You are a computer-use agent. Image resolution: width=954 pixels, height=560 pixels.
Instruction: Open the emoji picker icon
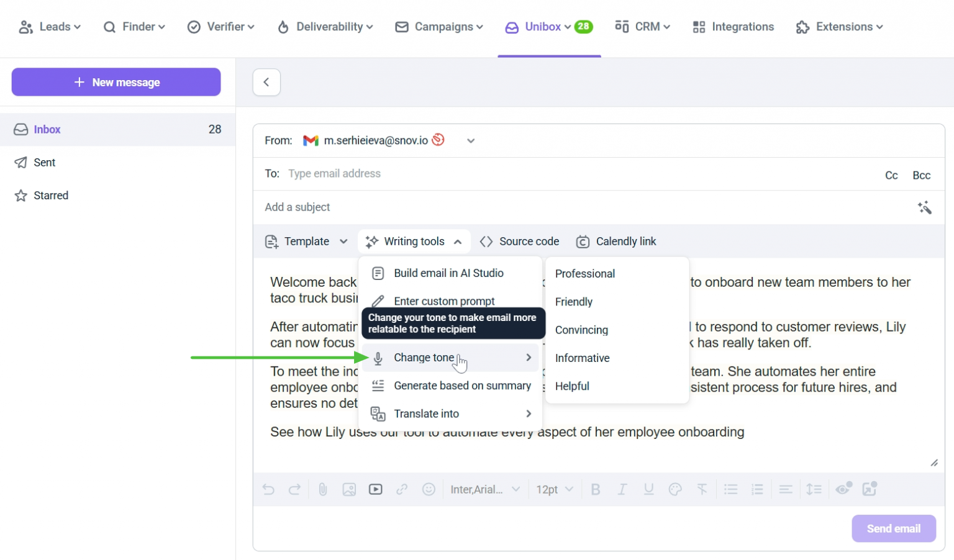429,489
